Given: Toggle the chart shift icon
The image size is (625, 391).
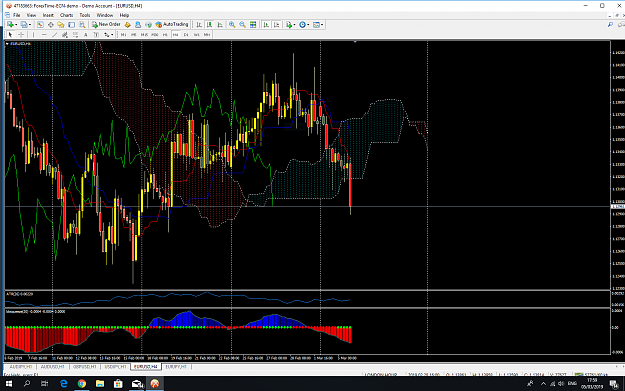Looking at the screenshot, I should 276,25.
